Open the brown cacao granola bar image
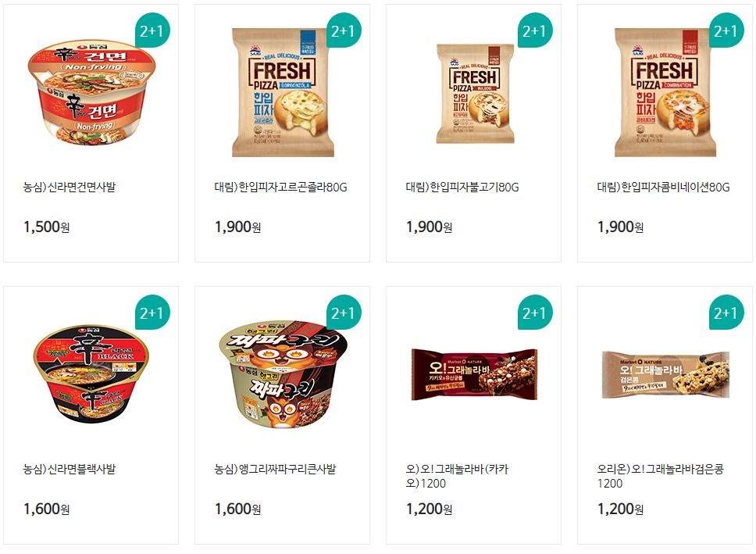Image resolution: width=756 pixels, height=554 pixels. [x=474, y=374]
